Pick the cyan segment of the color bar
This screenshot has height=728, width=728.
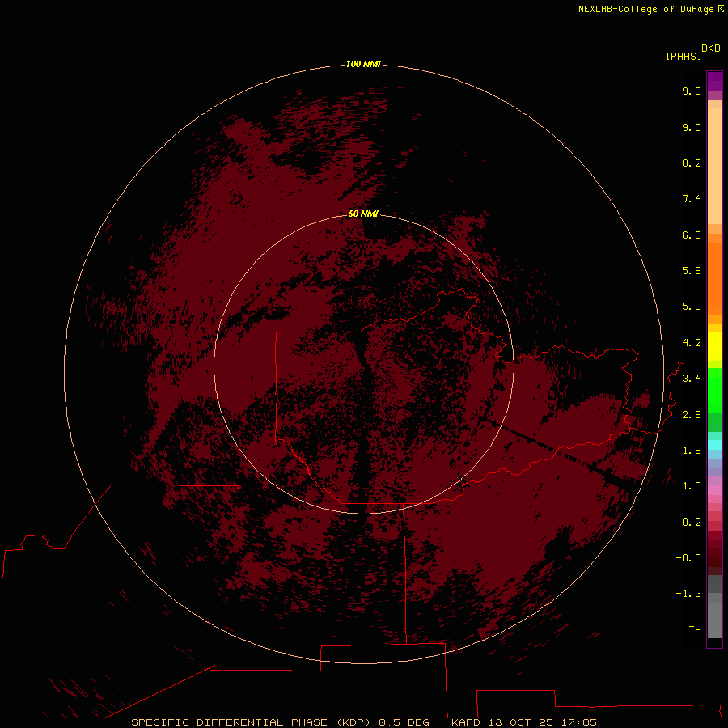pos(714,445)
